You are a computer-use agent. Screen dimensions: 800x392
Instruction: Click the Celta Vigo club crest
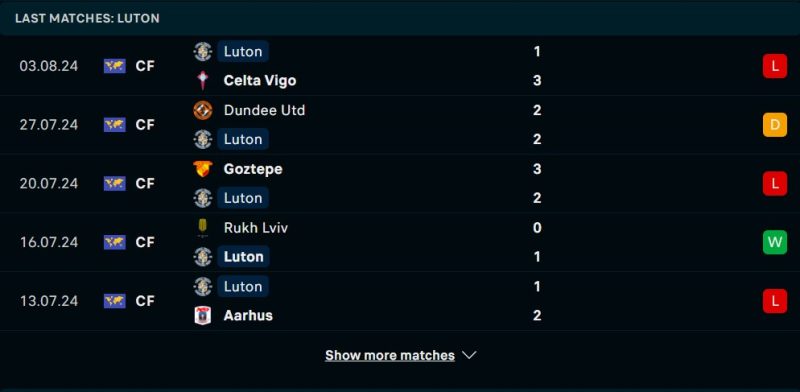click(203, 81)
